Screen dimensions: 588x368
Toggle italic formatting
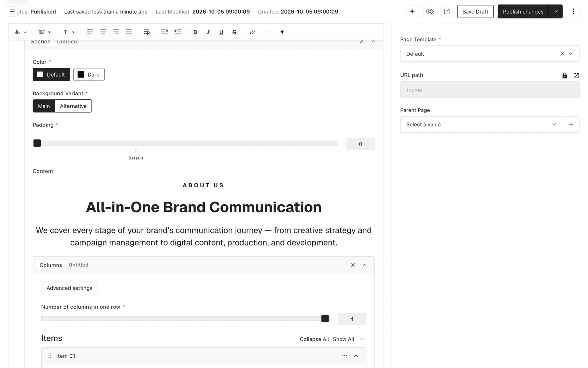(208, 32)
